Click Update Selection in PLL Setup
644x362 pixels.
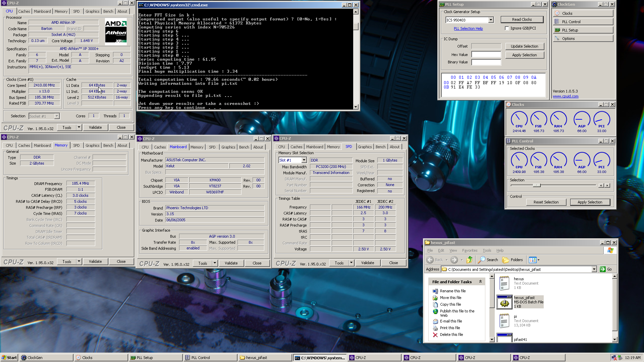[524, 46]
